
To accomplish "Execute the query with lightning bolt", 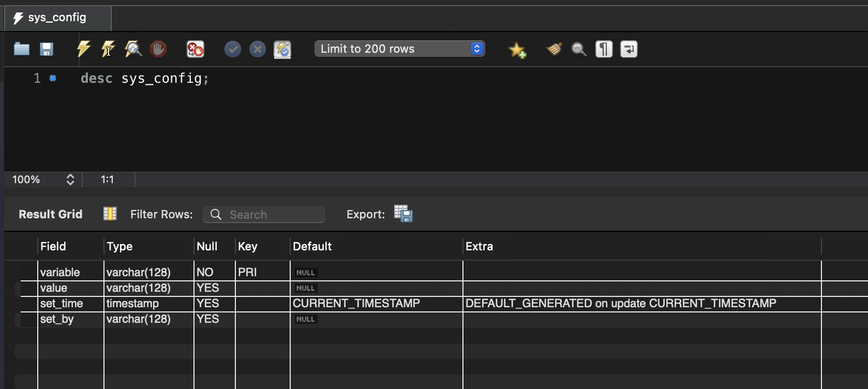I will click(83, 49).
